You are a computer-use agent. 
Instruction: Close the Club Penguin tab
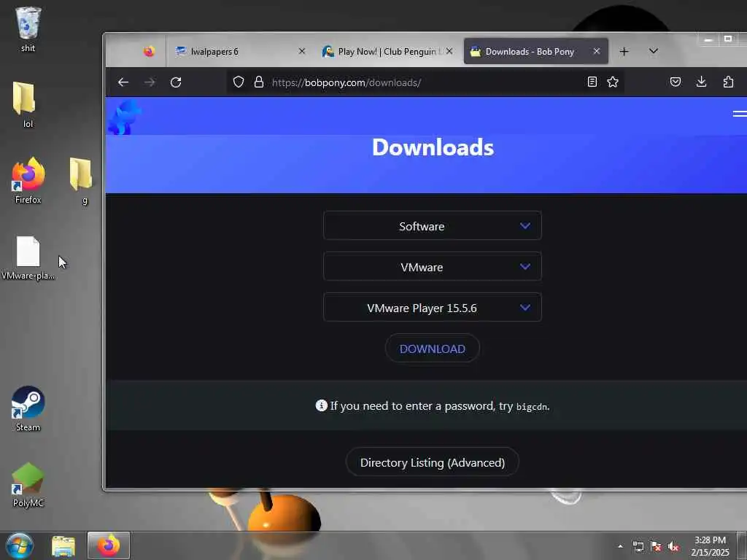coord(449,51)
